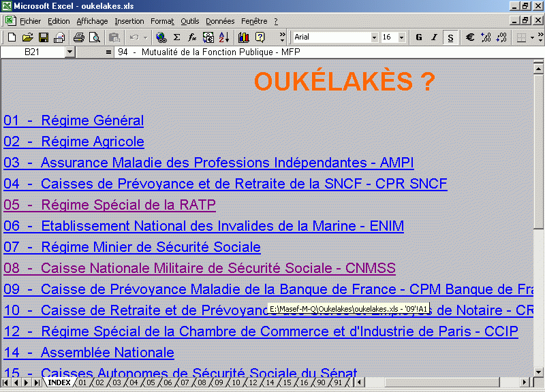Create a new workbook with the blank page icon

(12, 37)
